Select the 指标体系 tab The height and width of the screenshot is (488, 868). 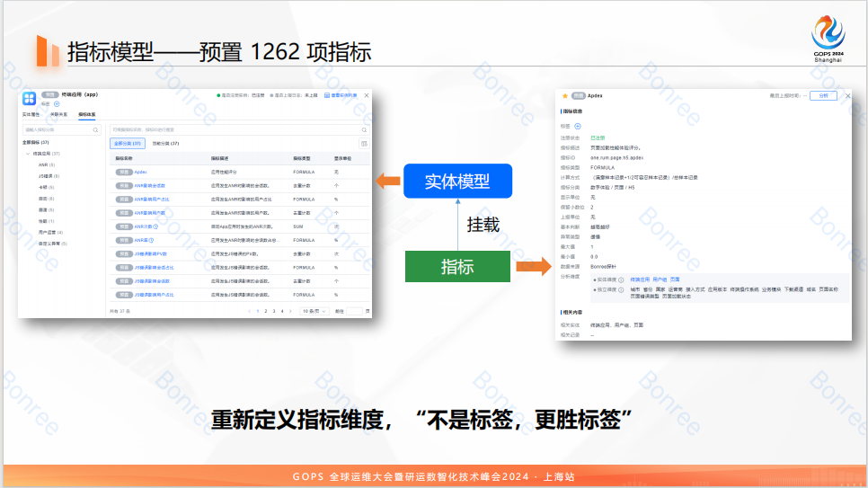[x=87, y=115]
